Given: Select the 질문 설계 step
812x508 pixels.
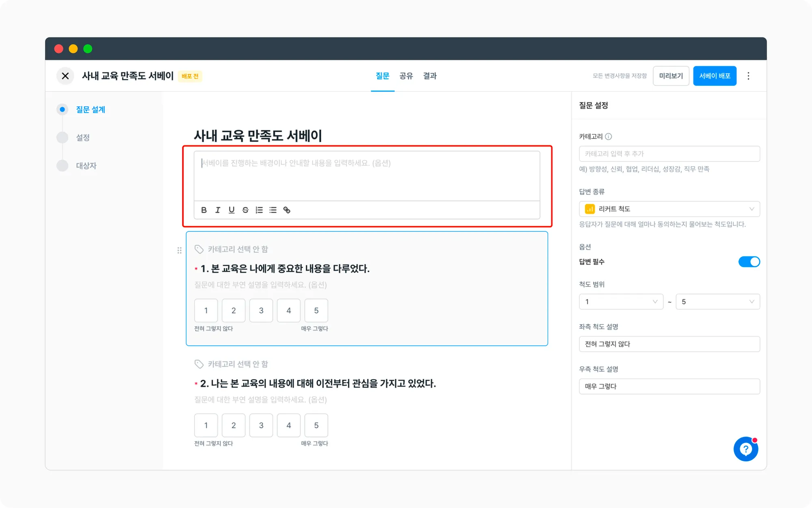Looking at the screenshot, I should click(91, 109).
